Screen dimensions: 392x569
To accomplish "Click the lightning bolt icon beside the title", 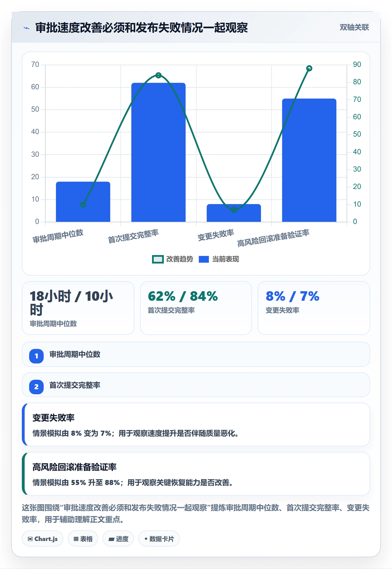I will pos(27,28).
